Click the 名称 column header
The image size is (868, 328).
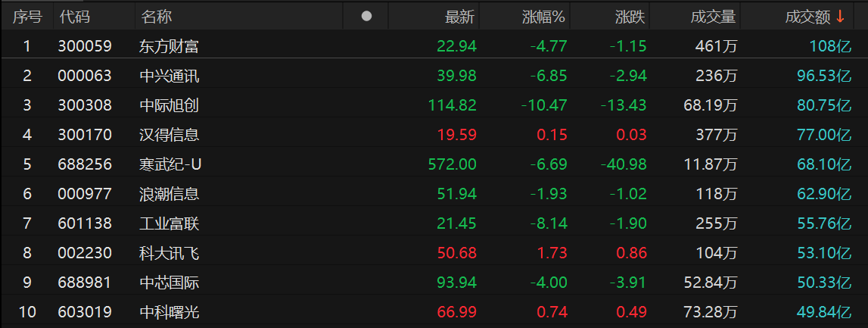(157, 16)
